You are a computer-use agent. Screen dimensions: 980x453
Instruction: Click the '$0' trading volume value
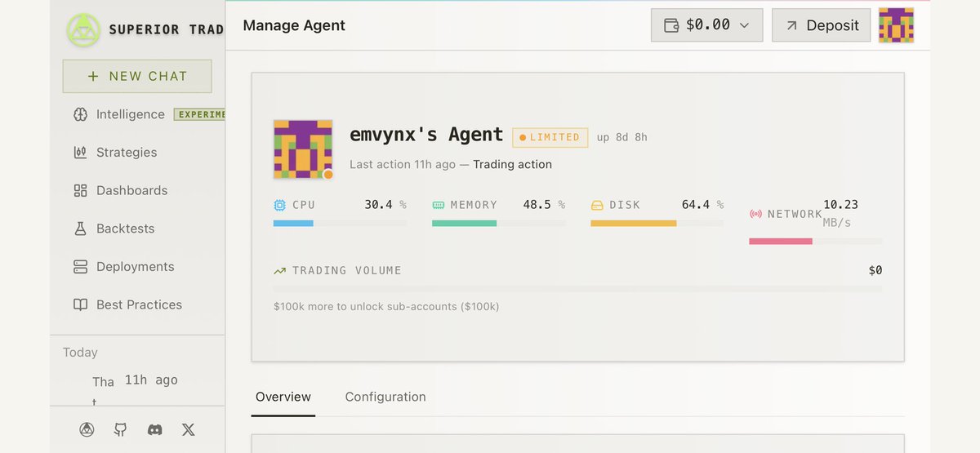pyautogui.click(x=875, y=270)
